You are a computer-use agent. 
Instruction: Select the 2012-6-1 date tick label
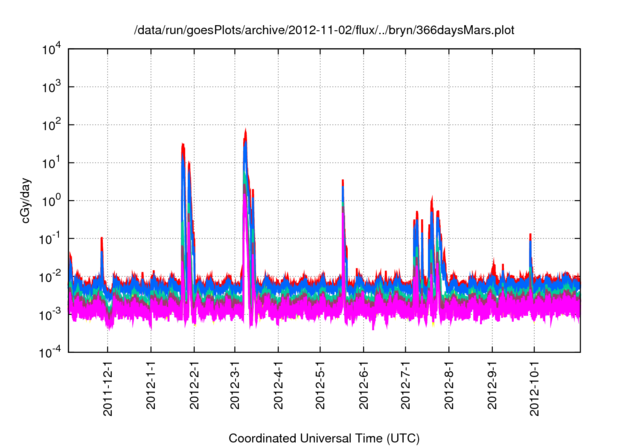pyautogui.click(x=362, y=387)
